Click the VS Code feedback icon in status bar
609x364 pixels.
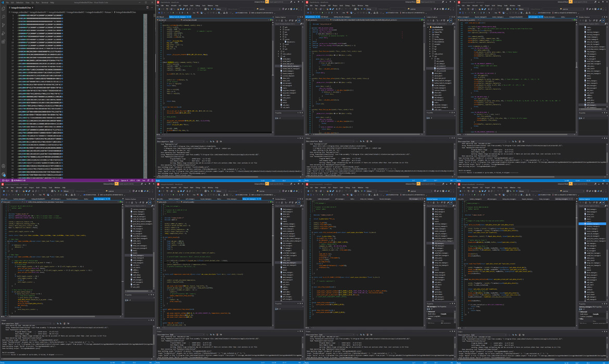[147, 180]
